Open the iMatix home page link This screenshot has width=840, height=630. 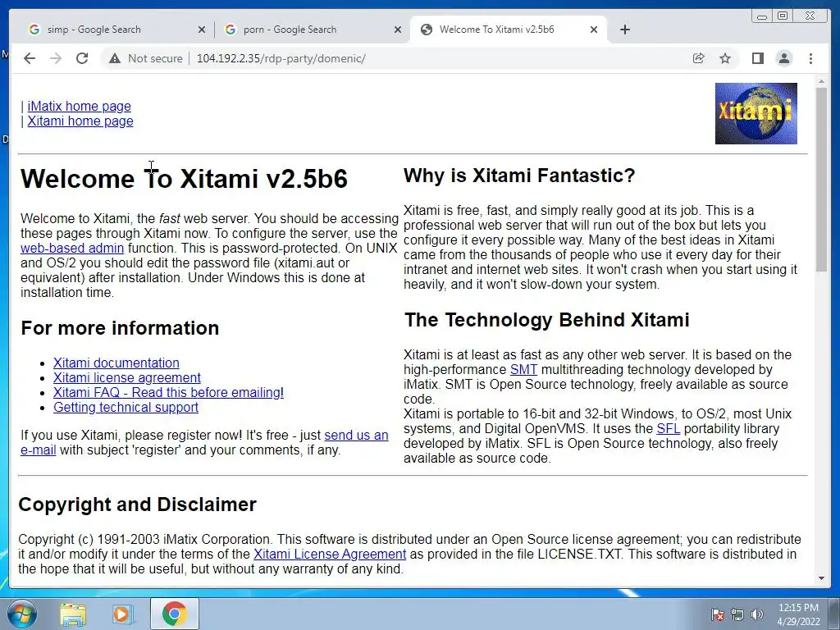80,106
